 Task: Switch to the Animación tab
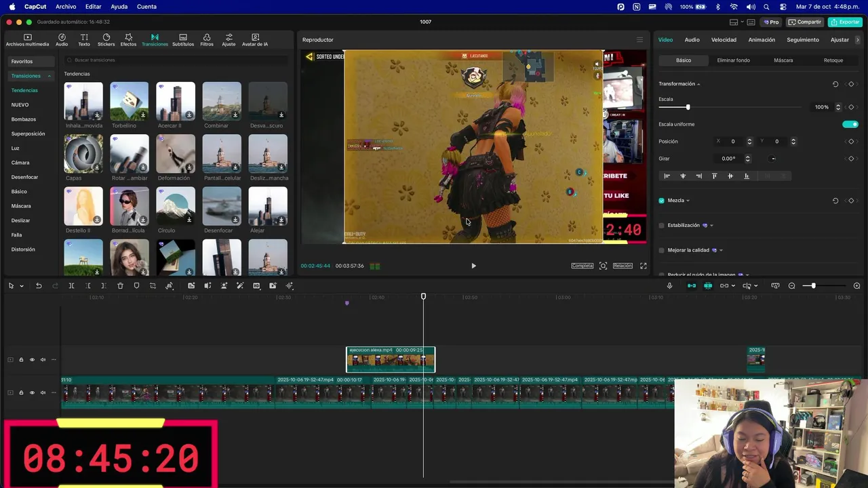pos(762,40)
